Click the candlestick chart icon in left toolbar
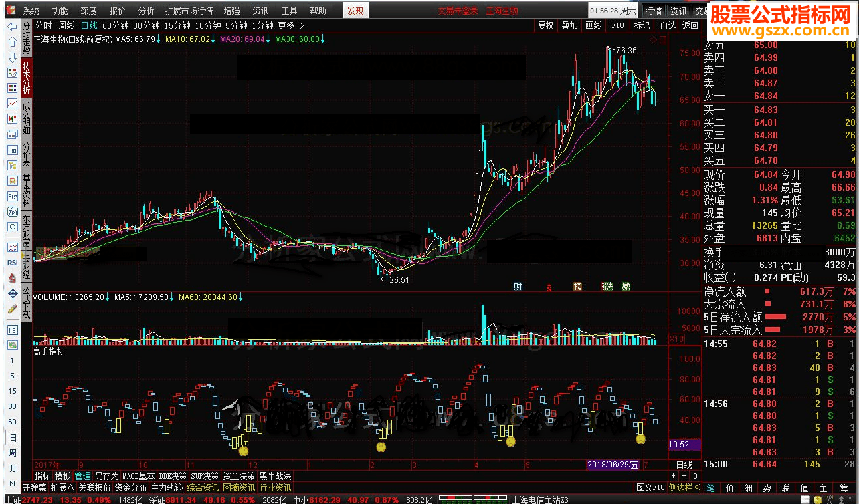Viewport: 859px width, 504px height. click(12, 118)
